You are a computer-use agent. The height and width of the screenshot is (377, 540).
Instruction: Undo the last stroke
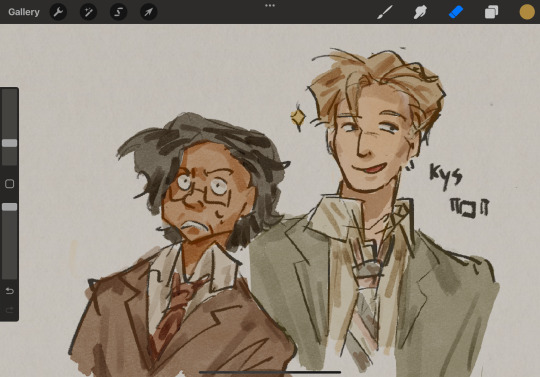[10, 291]
